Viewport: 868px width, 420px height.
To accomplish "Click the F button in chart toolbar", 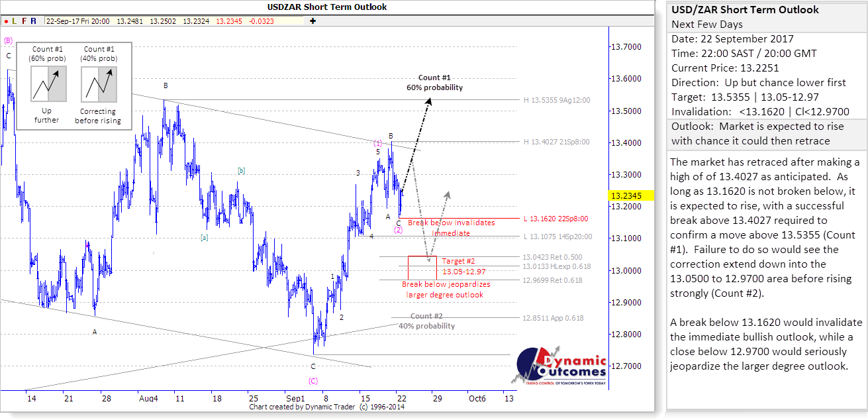I will click(x=24, y=21).
